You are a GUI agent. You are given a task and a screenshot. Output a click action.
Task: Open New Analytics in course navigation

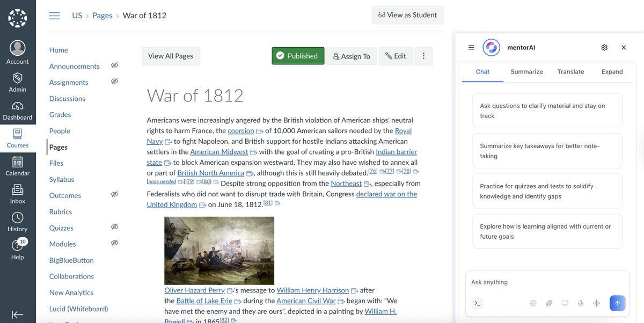click(x=71, y=292)
